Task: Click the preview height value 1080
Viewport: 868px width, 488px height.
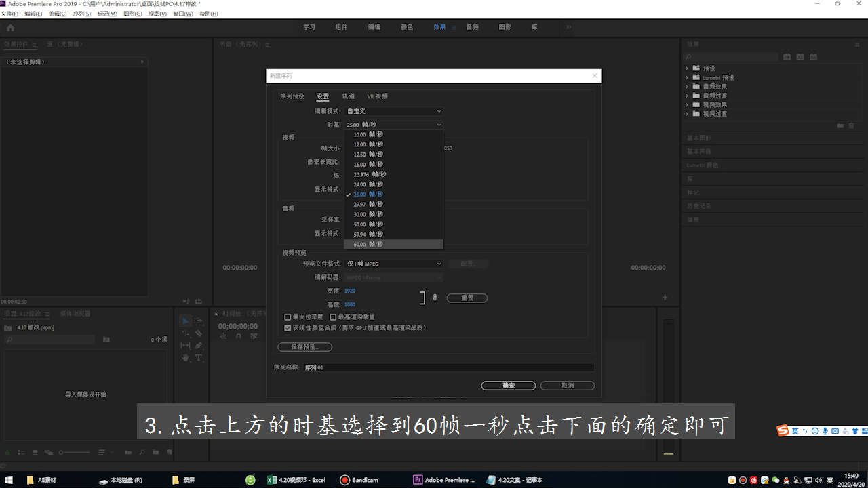Action: pos(350,304)
